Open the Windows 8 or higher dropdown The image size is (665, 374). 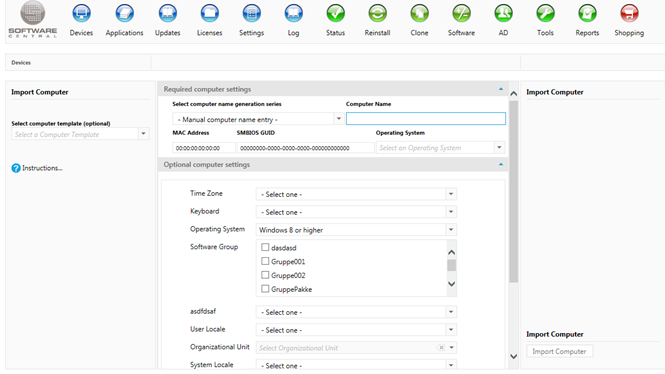tap(451, 230)
